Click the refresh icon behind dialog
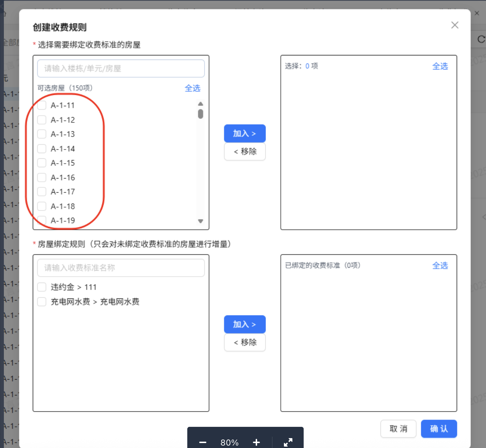Image resolution: width=486 pixels, height=448 pixels. 481,39
